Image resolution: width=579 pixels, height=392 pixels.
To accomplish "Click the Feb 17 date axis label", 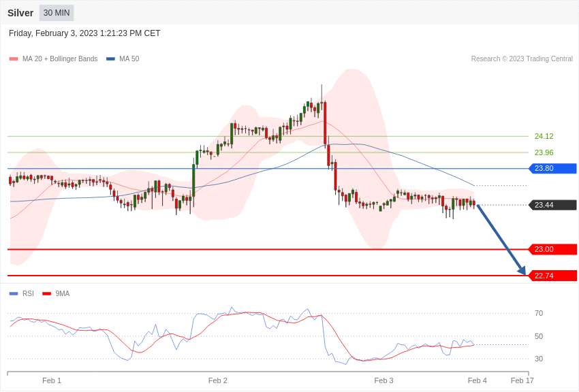I will [x=522, y=380].
